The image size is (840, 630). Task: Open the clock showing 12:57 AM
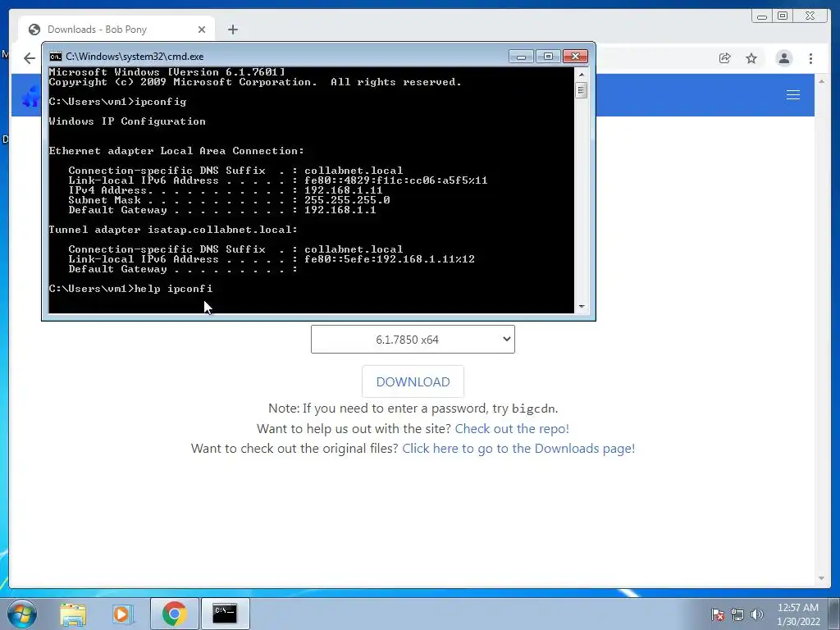[x=798, y=614]
